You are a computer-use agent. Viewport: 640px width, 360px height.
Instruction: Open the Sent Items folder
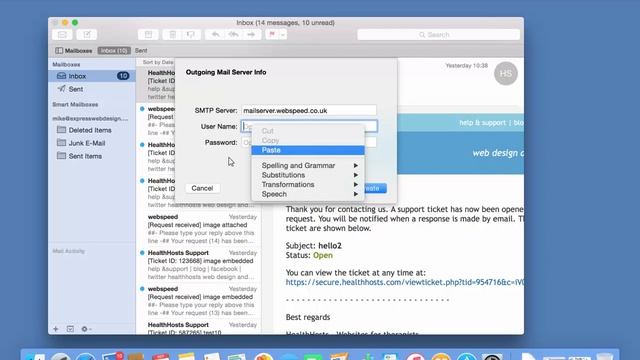coord(92,156)
